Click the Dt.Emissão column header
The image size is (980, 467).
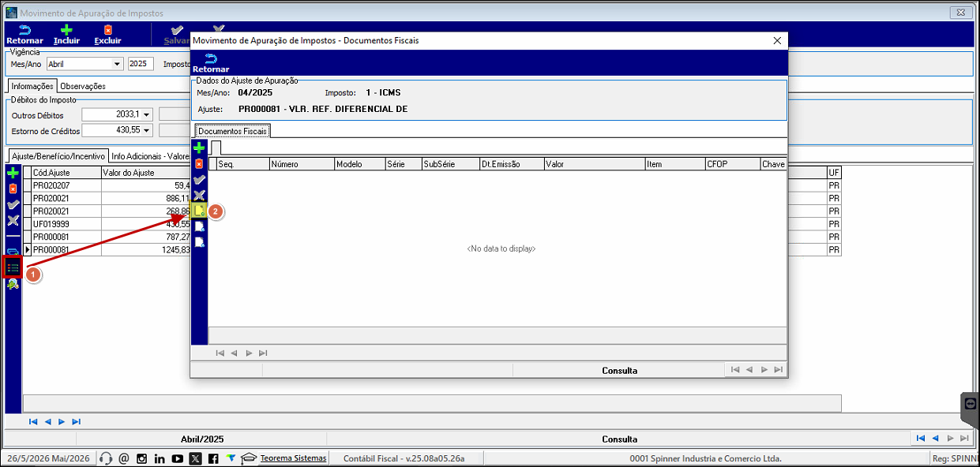(x=511, y=164)
